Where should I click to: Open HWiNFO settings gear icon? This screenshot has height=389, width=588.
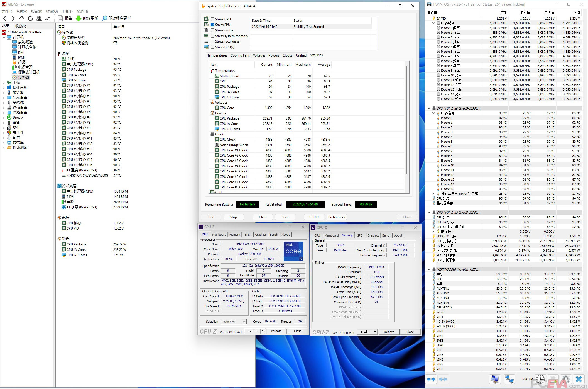[x=566, y=379]
